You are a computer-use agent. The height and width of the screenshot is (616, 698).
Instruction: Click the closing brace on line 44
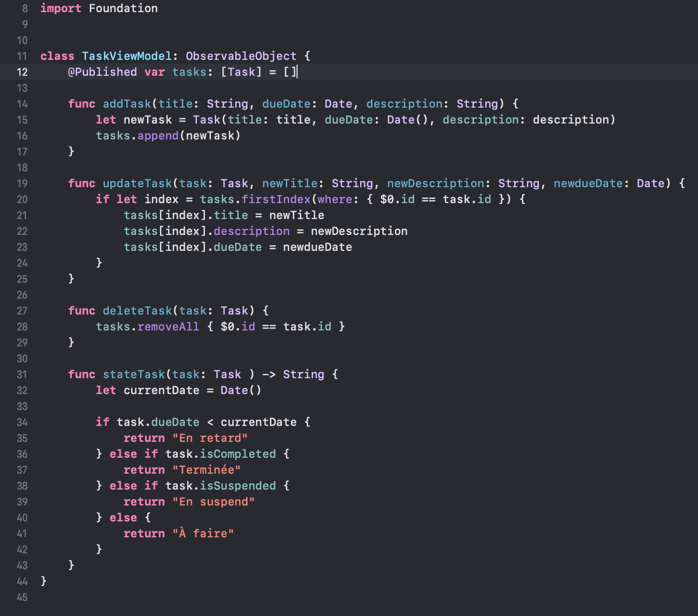pyautogui.click(x=42, y=581)
